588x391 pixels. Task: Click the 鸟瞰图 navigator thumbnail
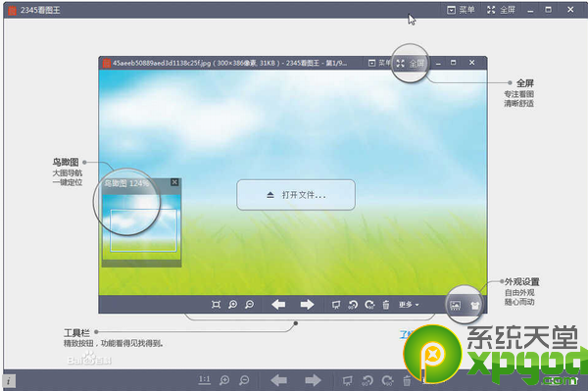click(x=142, y=227)
